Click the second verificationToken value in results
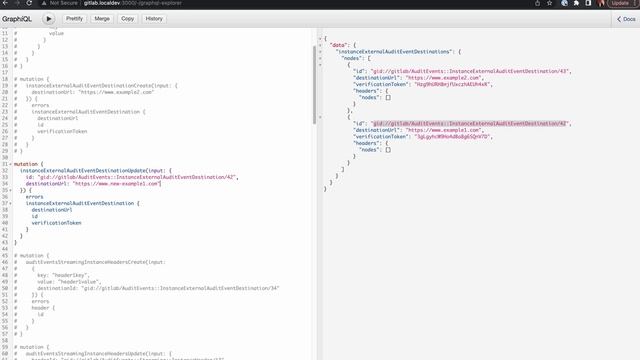 click(453, 136)
